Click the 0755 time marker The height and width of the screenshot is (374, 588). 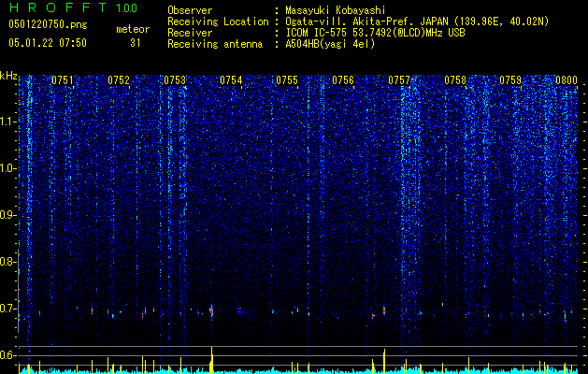click(x=287, y=80)
